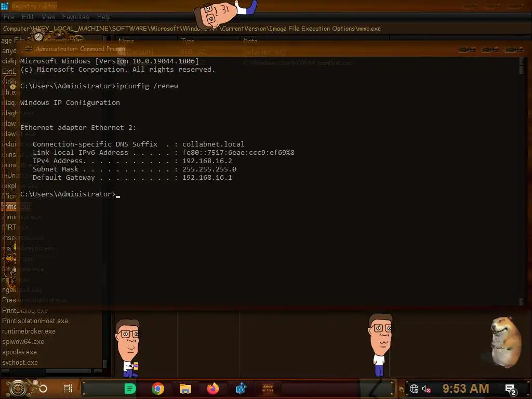This screenshot has height=399, width=532.
Task: Open the network globe tray icon
Action: (x=414, y=389)
